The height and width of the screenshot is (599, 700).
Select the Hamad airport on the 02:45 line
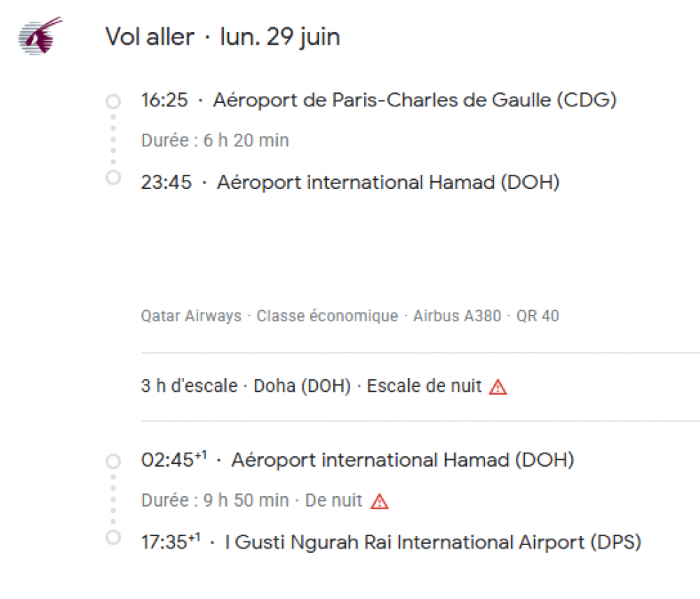402,460
